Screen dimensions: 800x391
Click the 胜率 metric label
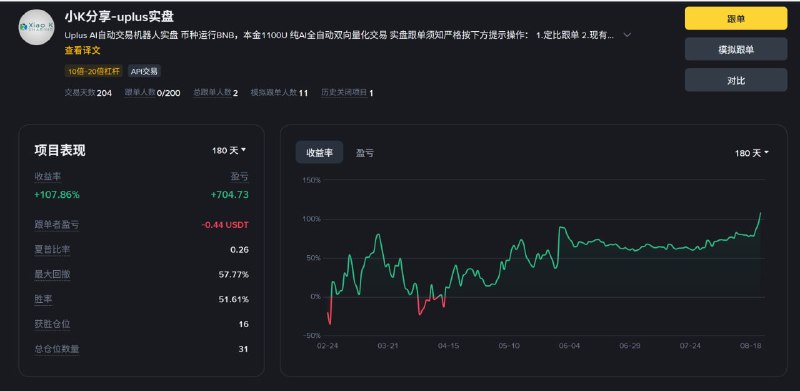(x=43, y=299)
